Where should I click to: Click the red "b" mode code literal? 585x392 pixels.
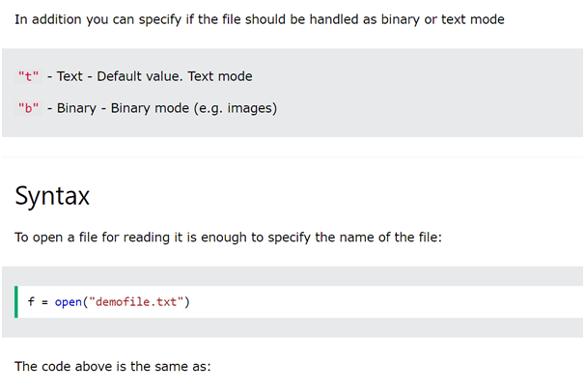click(x=27, y=108)
